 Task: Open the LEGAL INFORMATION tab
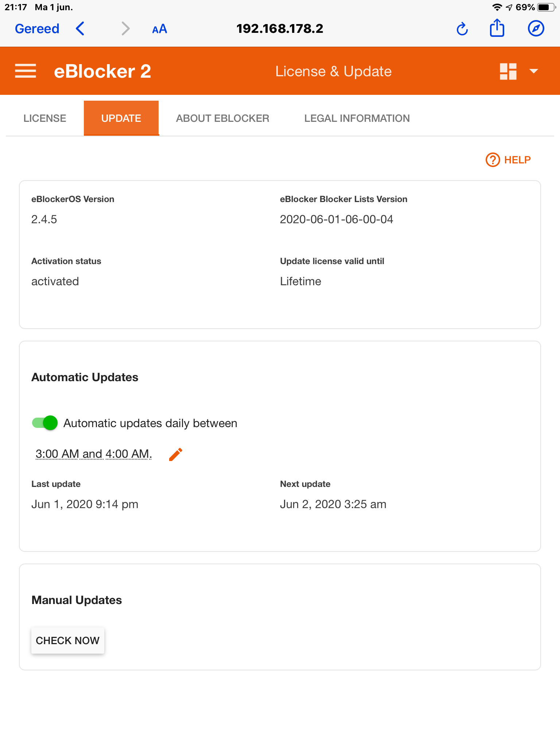coord(357,118)
